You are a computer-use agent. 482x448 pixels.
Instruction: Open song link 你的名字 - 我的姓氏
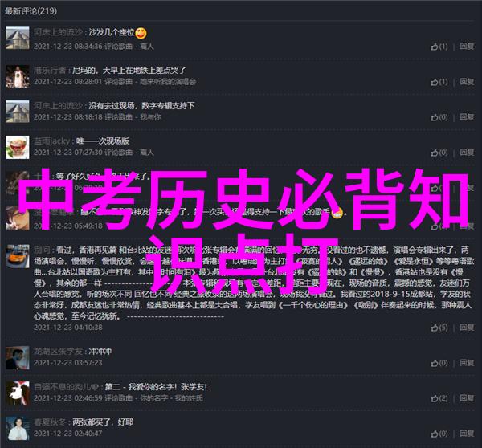click(x=171, y=398)
